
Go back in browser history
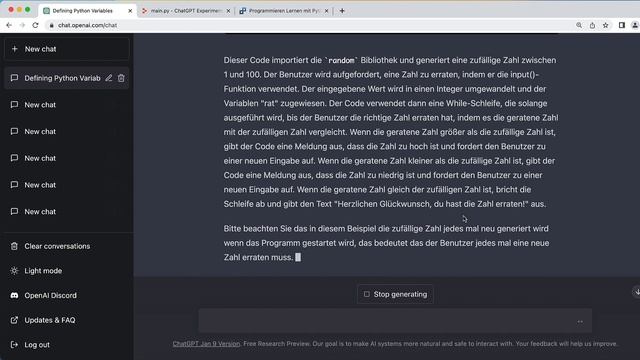9,25
